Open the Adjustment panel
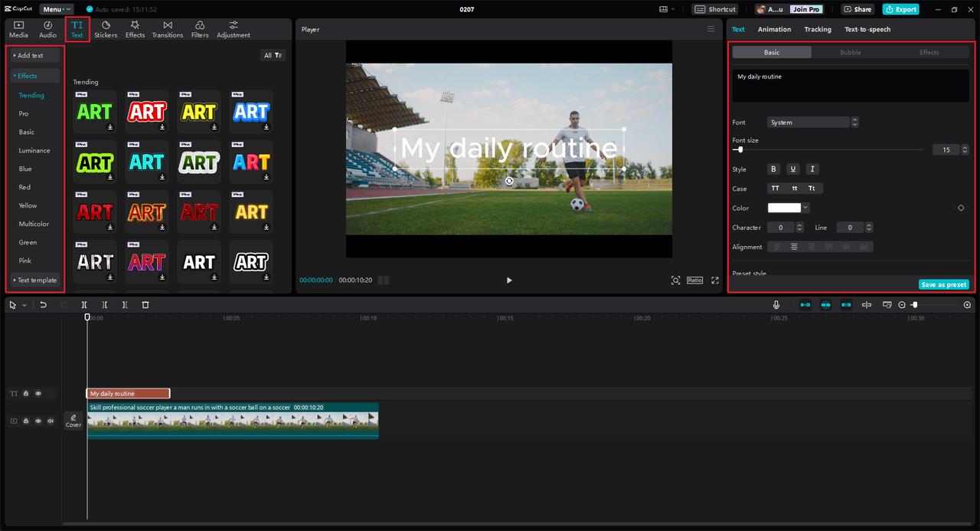Viewport: 980px width, 531px height. [x=234, y=29]
